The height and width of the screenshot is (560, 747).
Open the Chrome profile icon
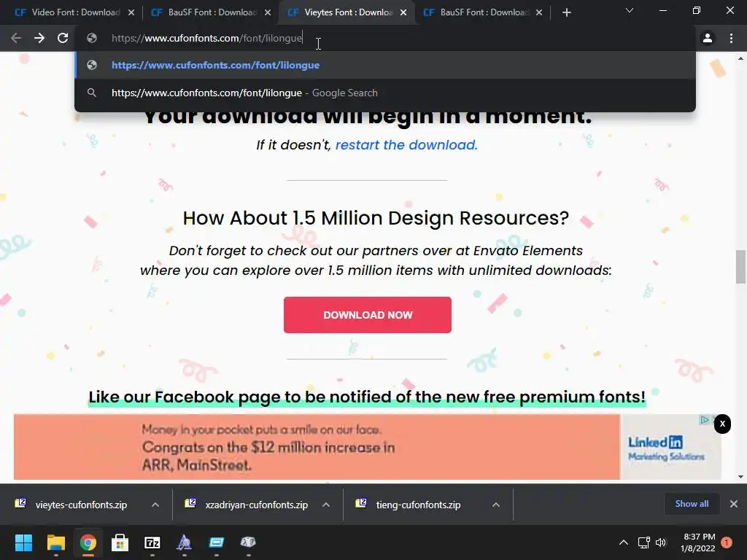[x=708, y=38]
